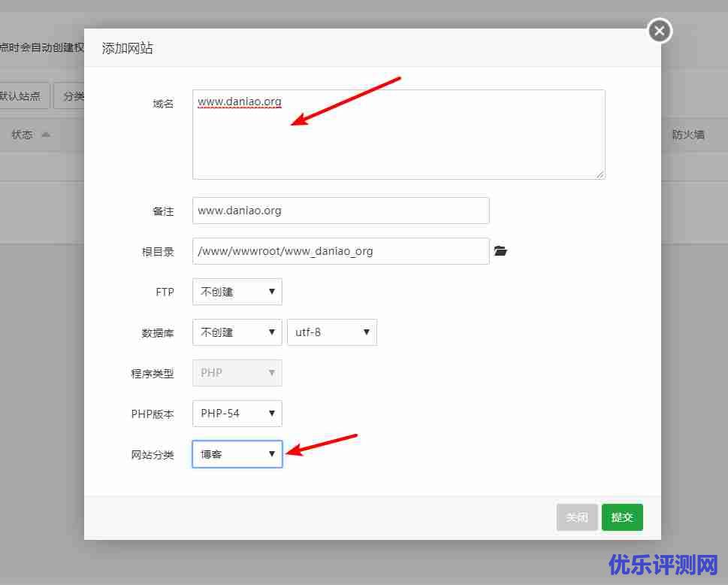Open the 网站分类 博客 dropdown
The image size is (728, 585).
click(237, 454)
